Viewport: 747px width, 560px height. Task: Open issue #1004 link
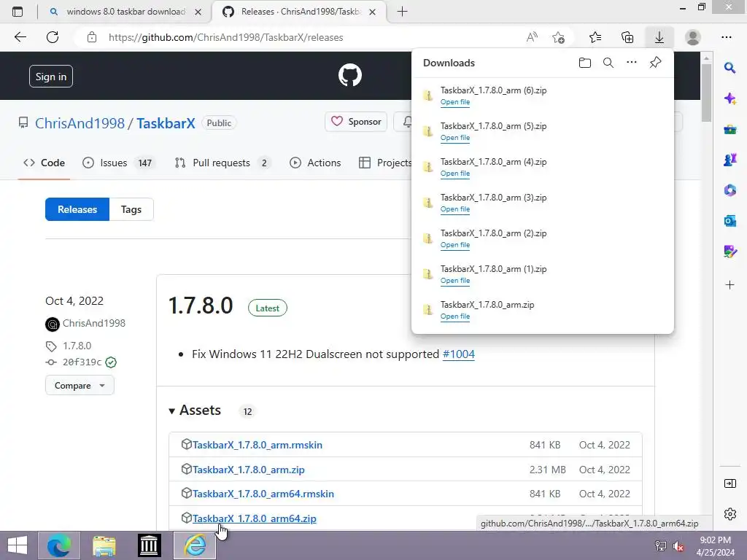(458, 354)
